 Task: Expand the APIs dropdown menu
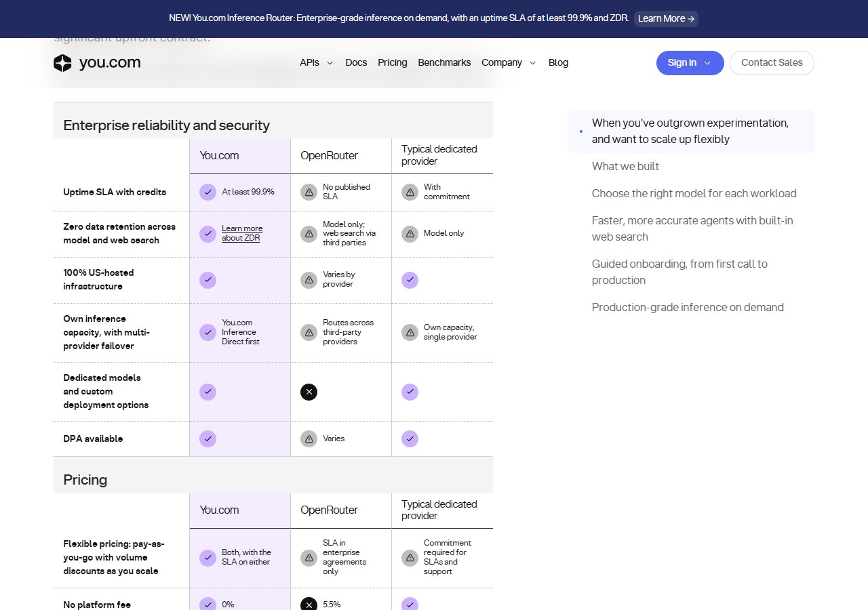pyautogui.click(x=317, y=63)
